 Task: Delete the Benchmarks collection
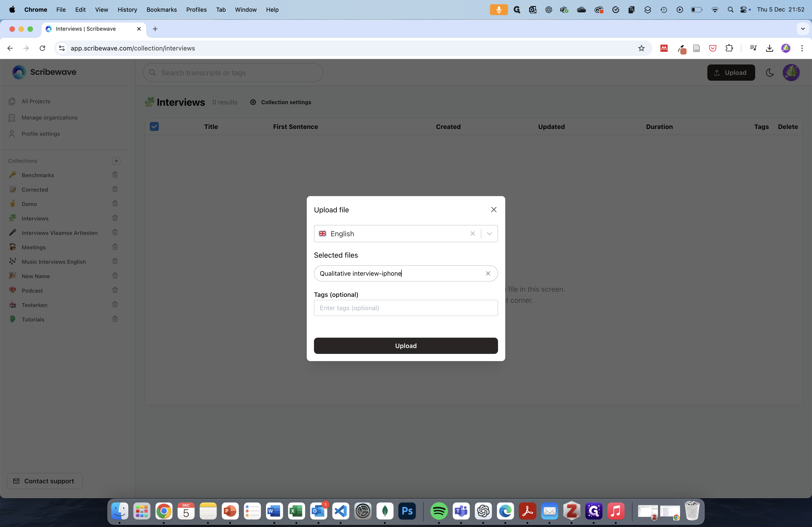[115, 174]
